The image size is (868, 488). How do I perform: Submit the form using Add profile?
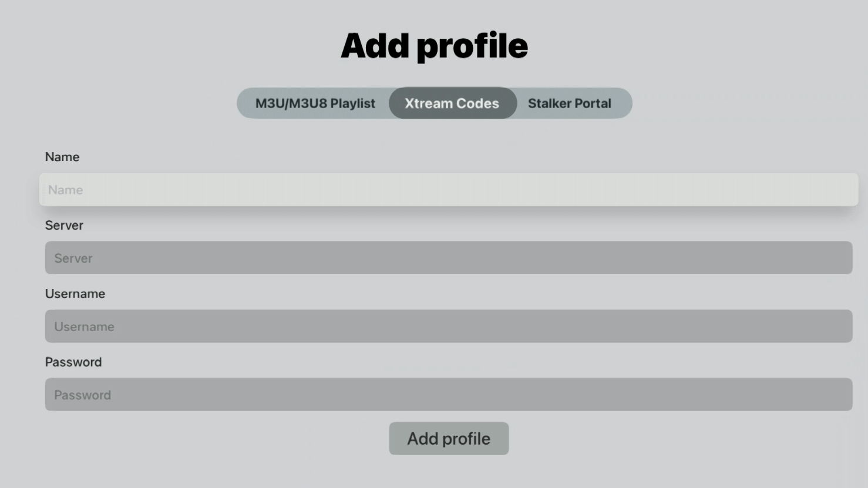click(x=449, y=439)
